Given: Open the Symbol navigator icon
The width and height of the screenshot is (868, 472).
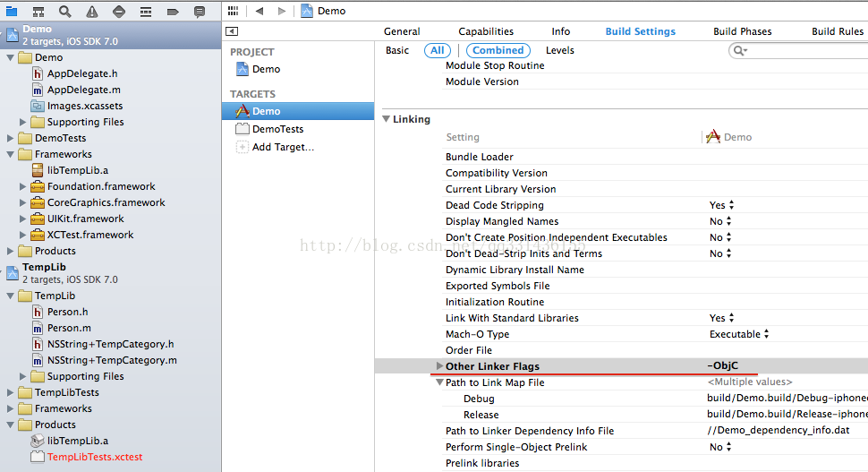Looking at the screenshot, I should (x=38, y=11).
